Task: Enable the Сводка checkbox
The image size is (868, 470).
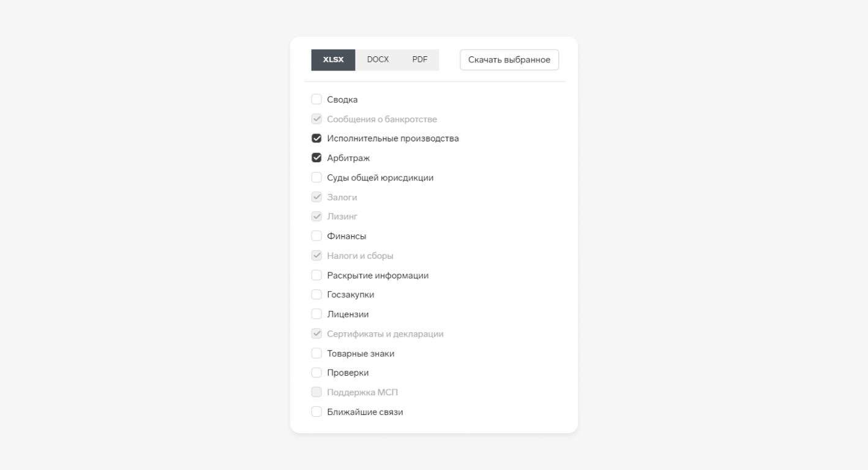Action: 316,99
